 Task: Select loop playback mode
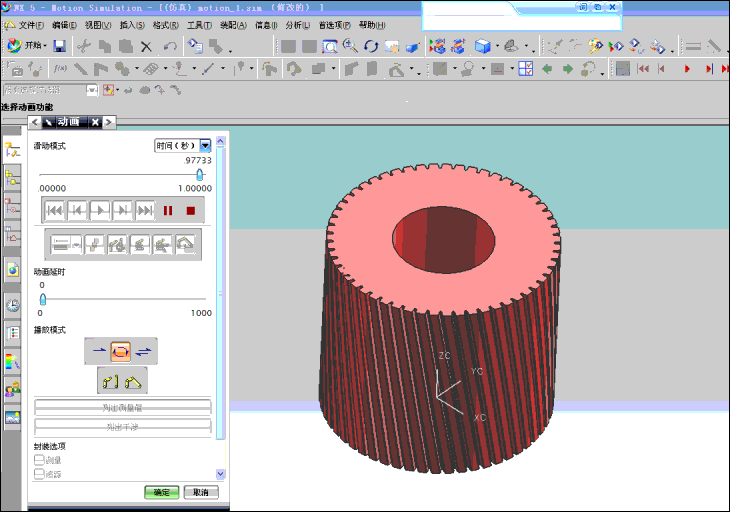121,351
